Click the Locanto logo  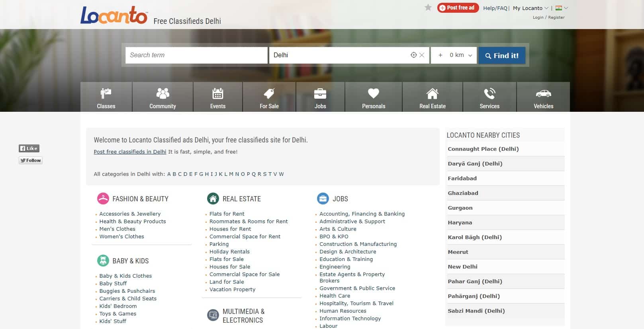pyautogui.click(x=114, y=15)
